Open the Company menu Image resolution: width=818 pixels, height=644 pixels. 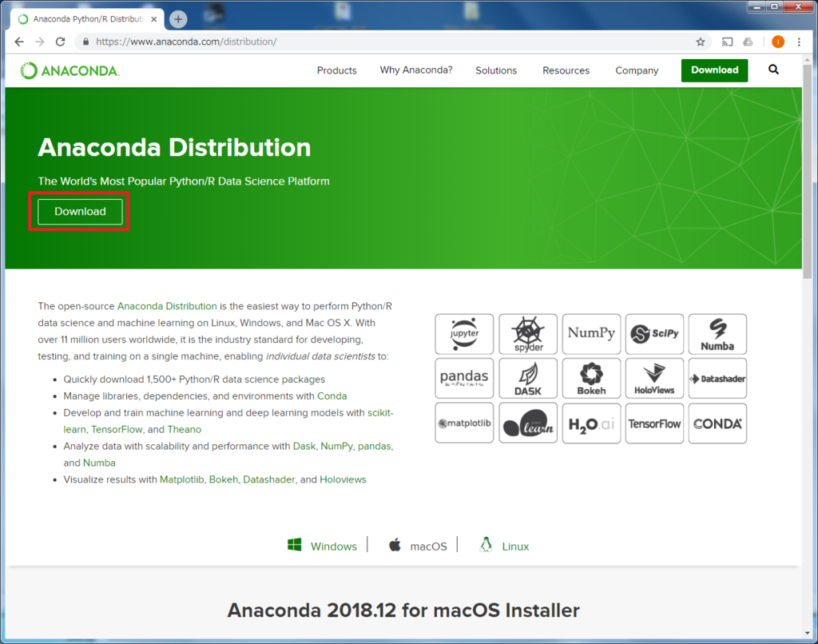click(637, 70)
